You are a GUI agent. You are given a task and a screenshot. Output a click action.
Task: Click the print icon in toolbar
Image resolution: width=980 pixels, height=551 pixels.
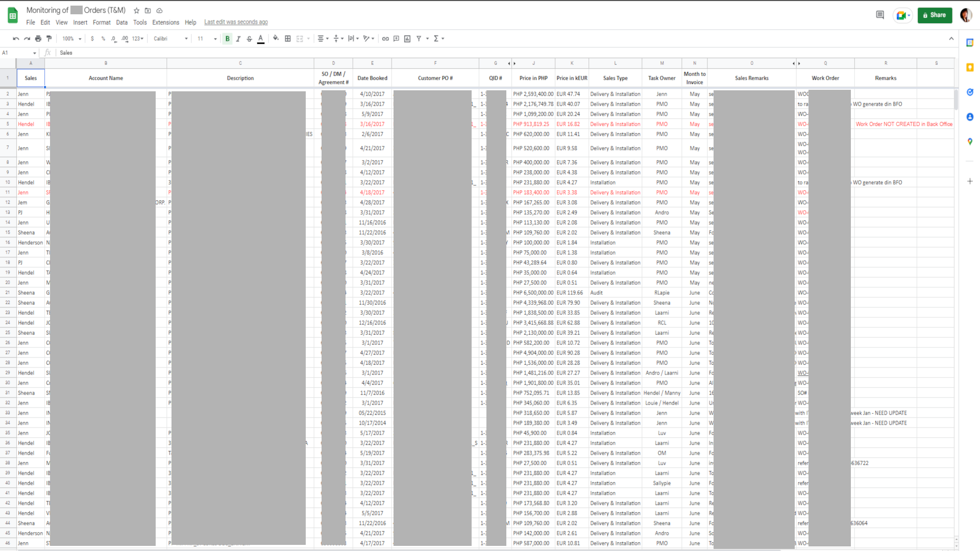38,39
